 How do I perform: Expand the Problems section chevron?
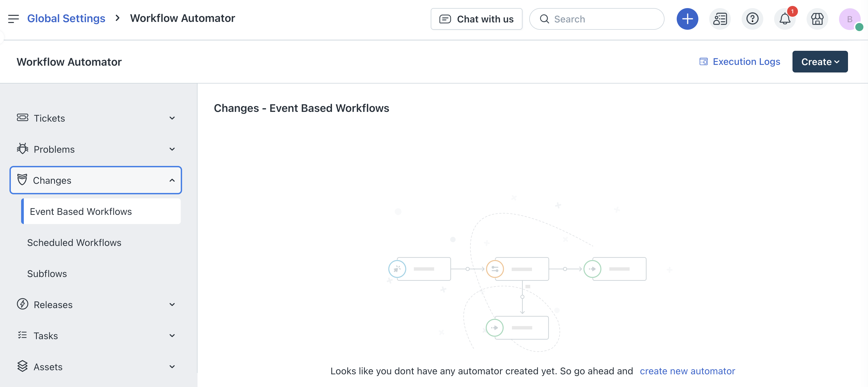[172, 149]
